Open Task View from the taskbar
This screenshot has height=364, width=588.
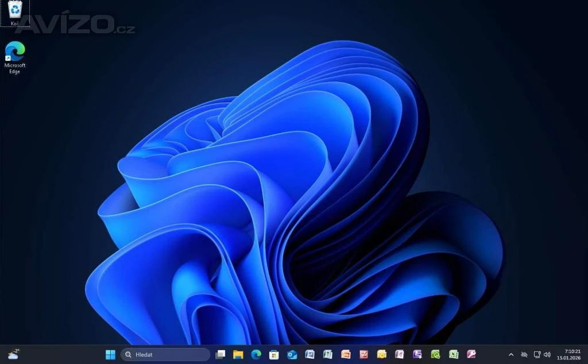pos(220,355)
